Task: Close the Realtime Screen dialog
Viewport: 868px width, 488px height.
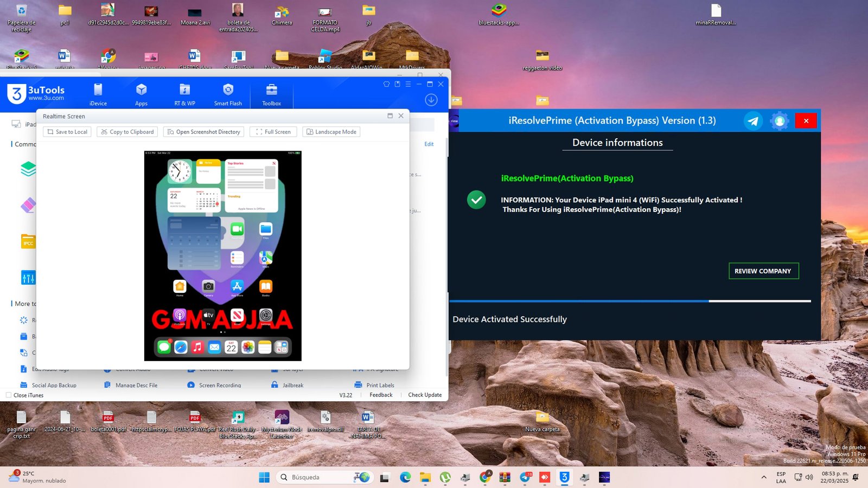Action: (401, 116)
